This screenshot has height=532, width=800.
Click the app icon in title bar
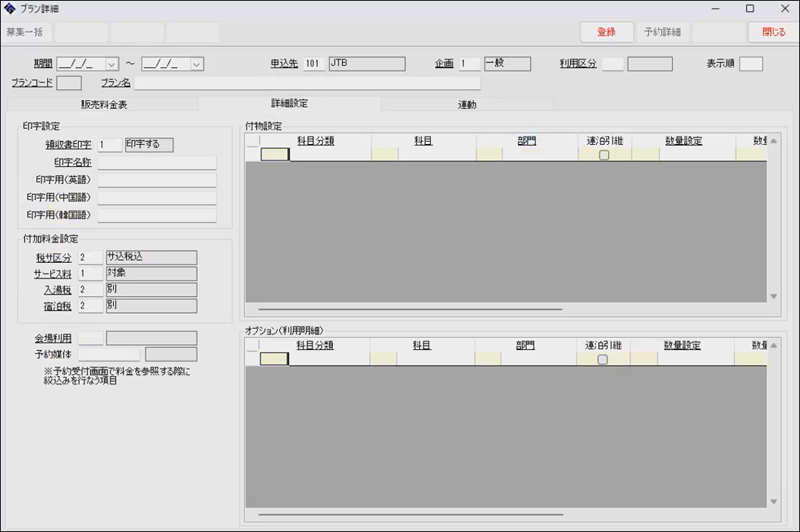[10, 9]
